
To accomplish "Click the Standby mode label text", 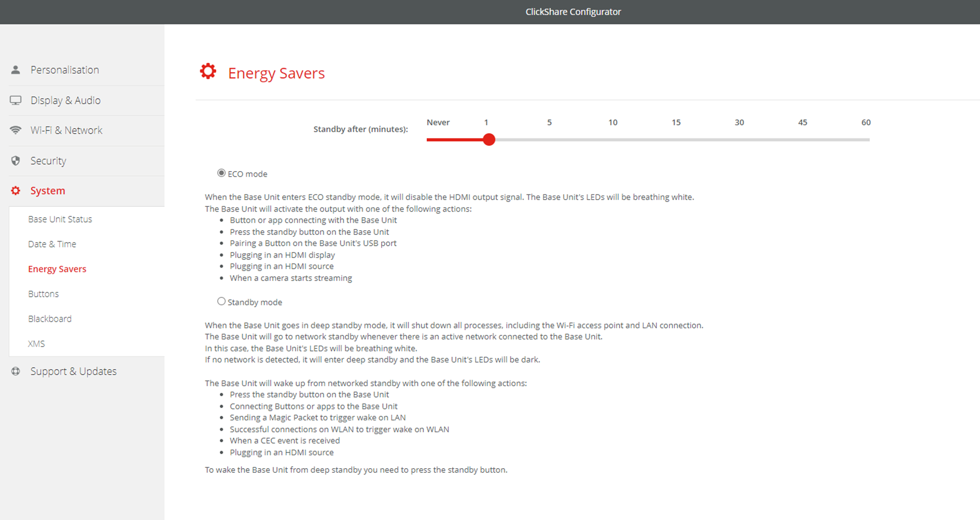I will [x=255, y=302].
